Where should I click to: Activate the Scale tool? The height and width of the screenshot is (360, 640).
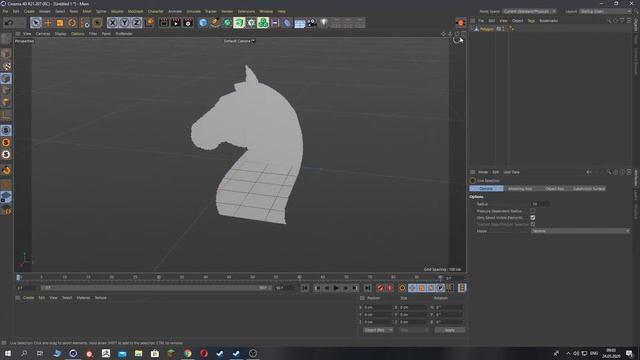(60, 23)
